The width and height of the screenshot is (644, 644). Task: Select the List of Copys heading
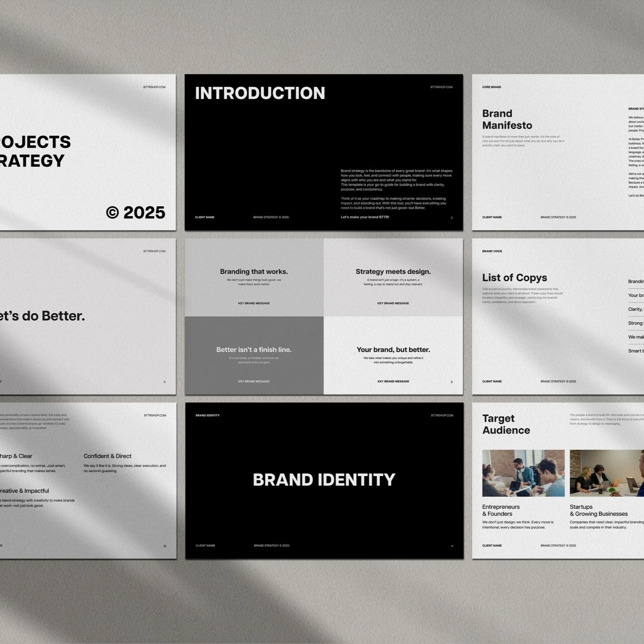pyautogui.click(x=514, y=278)
